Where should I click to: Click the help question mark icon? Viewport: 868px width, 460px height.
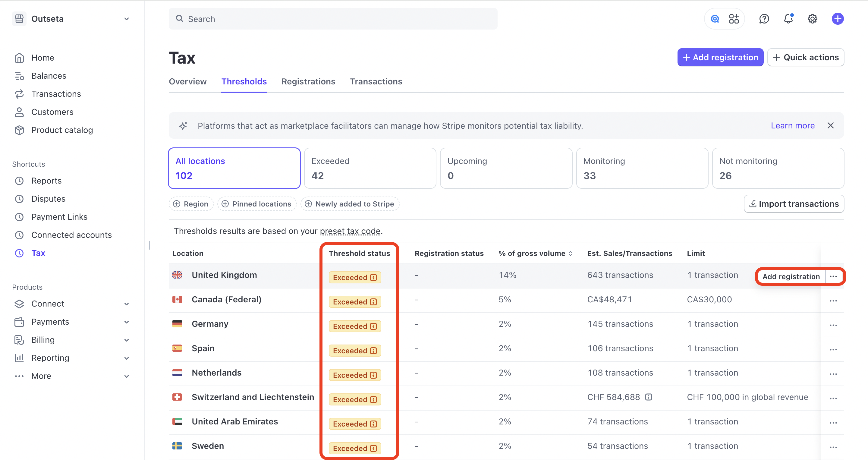pyautogui.click(x=764, y=19)
